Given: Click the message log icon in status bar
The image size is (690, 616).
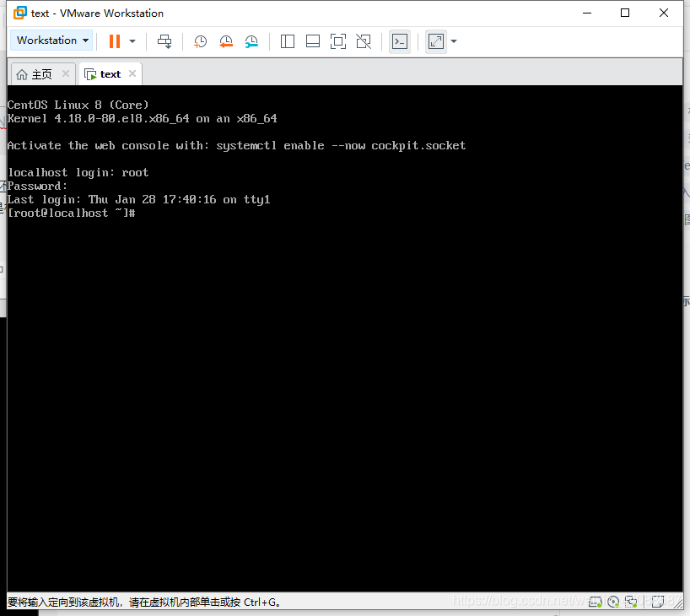Looking at the screenshot, I should 658,602.
